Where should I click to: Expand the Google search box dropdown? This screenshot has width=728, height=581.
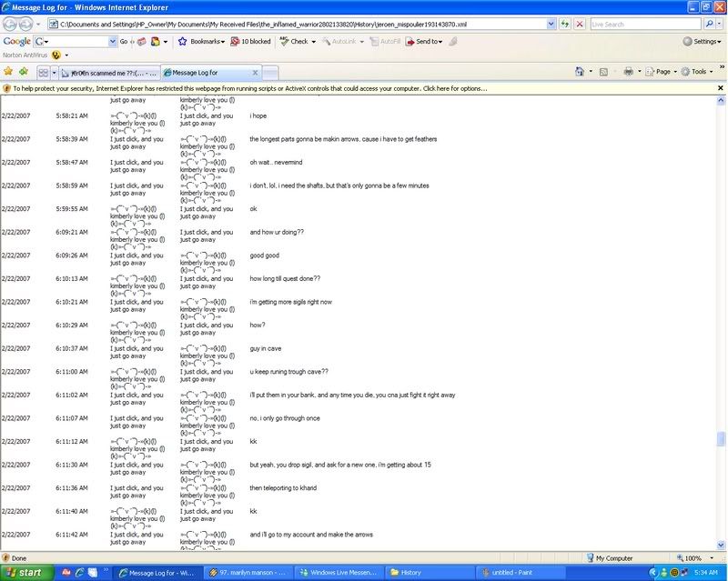[112, 41]
